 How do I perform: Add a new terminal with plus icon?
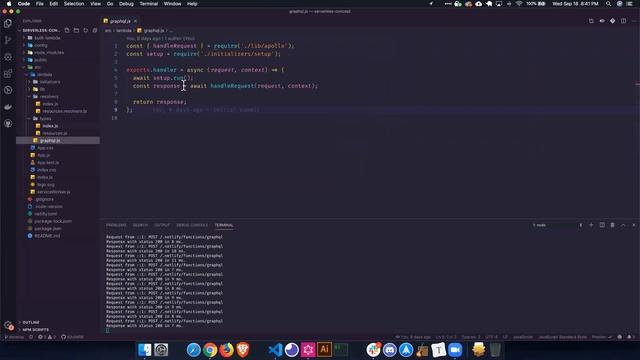coord(591,225)
